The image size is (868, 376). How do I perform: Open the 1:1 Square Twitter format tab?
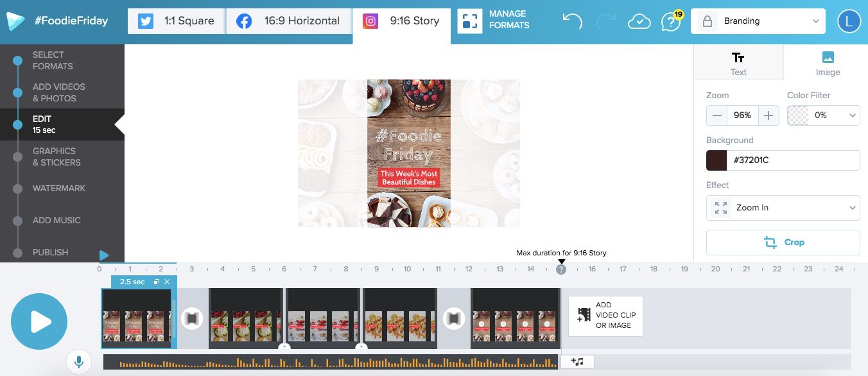tap(177, 21)
